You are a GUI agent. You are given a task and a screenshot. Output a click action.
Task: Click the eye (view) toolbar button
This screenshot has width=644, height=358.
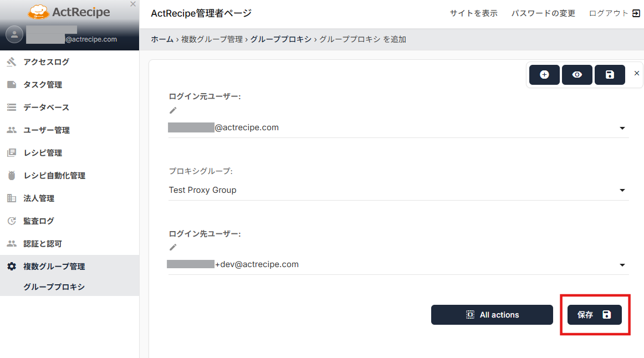[x=577, y=75]
